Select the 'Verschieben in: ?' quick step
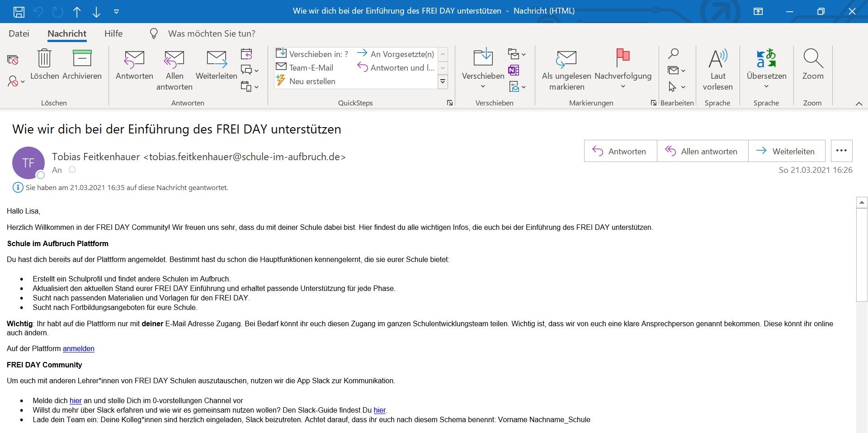The height and width of the screenshot is (433, 868). pyautogui.click(x=312, y=54)
